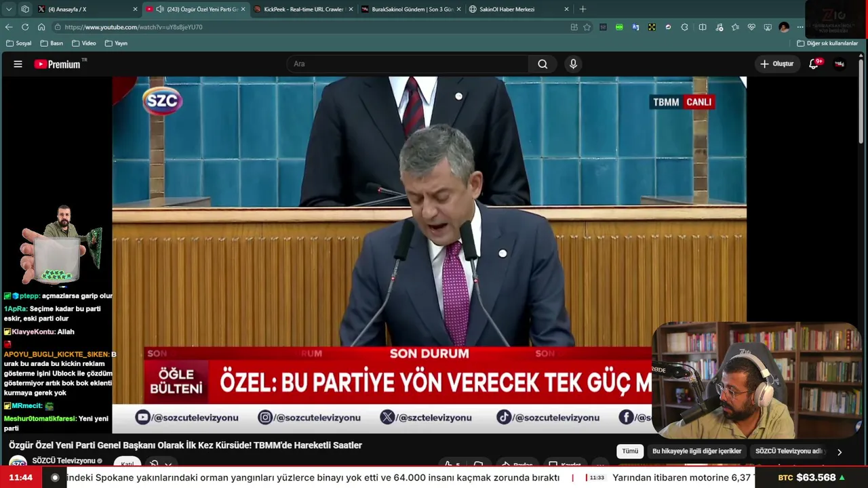Open the YouTube hamburger guide menu
The image size is (868, 488).
coord(18,64)
